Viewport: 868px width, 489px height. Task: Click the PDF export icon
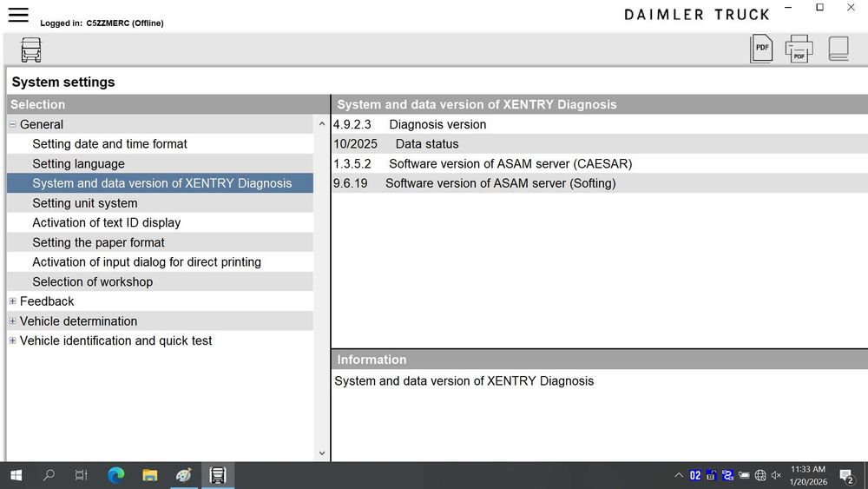coord(761,49)
